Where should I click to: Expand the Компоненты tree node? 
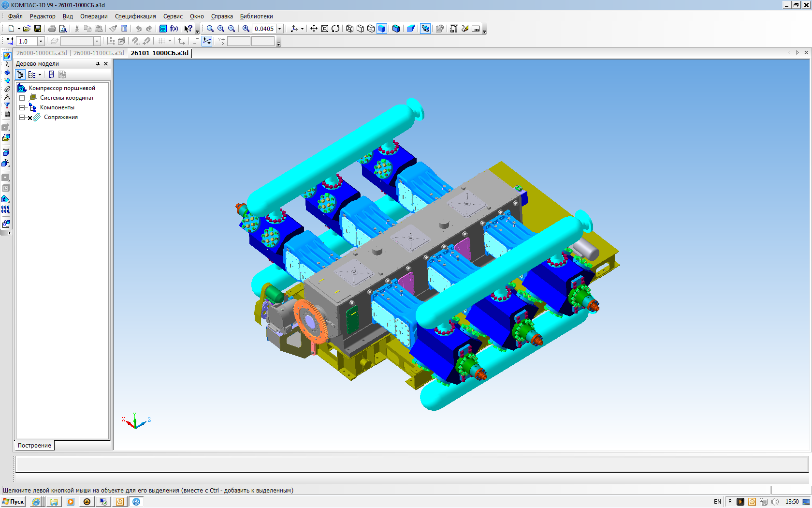coord(22,107)
